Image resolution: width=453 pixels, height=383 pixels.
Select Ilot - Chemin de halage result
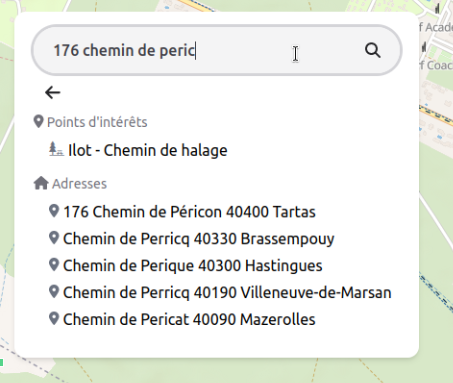(148, 150)
